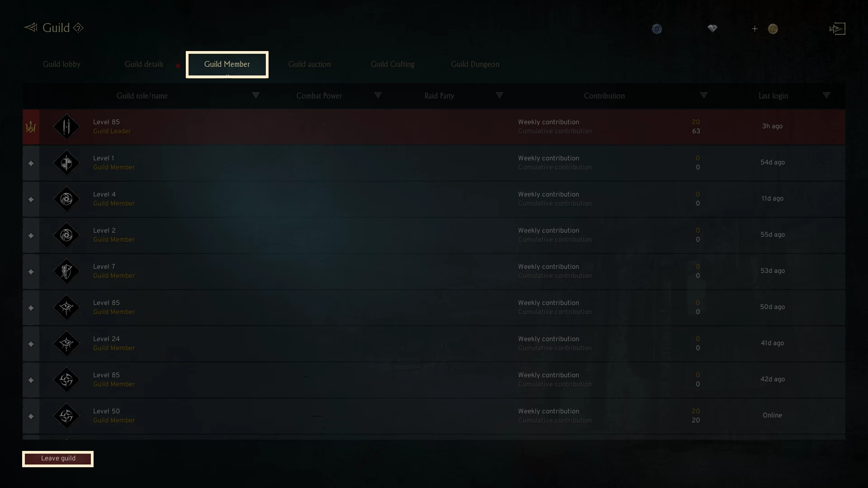Open the Guild Dungeon tab

point(475,64)
